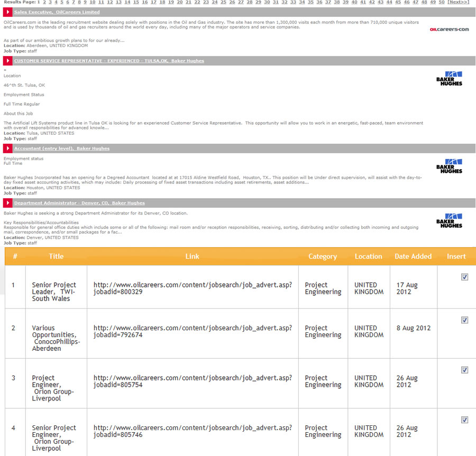The width and height of the screenshot is (476, 456).
Task: Click Location: Tulsa, UNITED STATES text
Action: click(x=39, y=133)
